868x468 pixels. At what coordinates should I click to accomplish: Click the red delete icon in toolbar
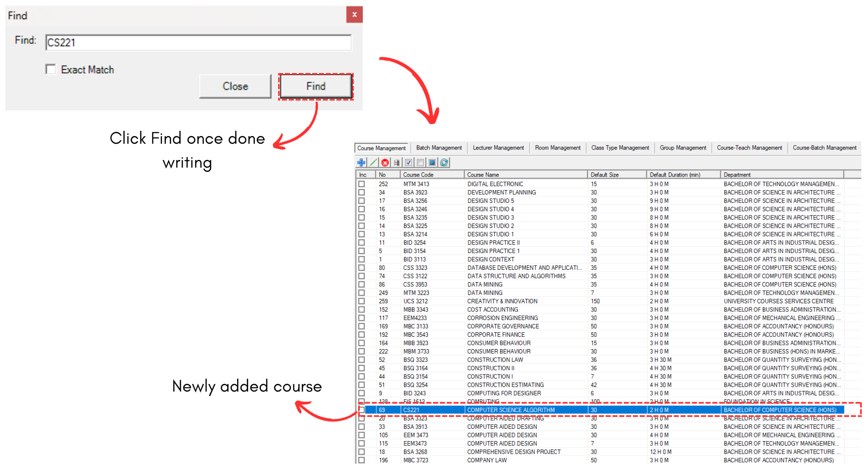coord(385,162)
